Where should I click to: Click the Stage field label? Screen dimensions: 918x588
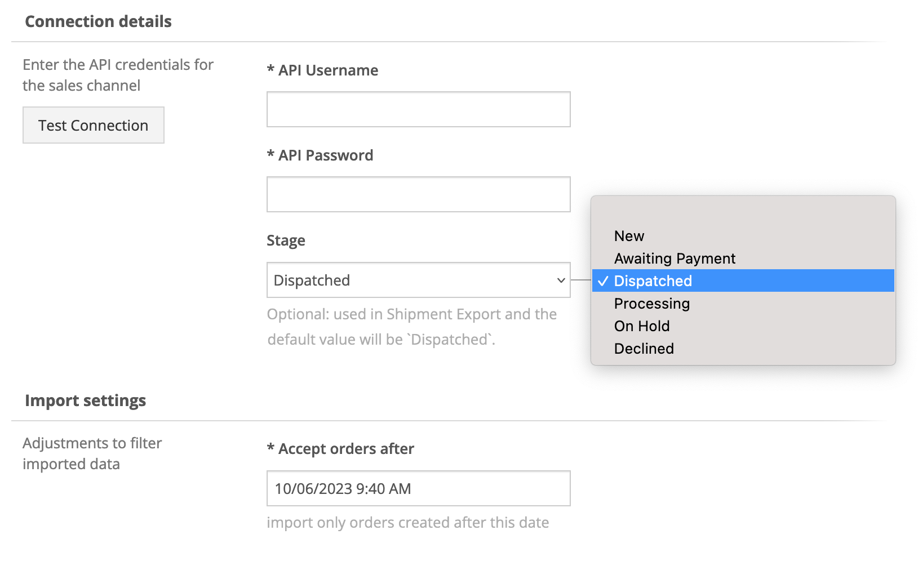(286, 240)
